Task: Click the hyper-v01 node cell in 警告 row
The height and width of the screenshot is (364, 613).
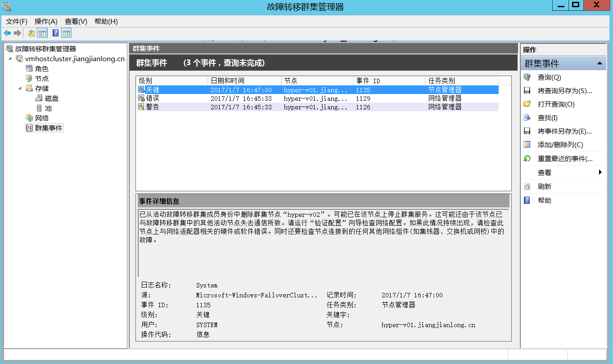Action: [316, 107]
